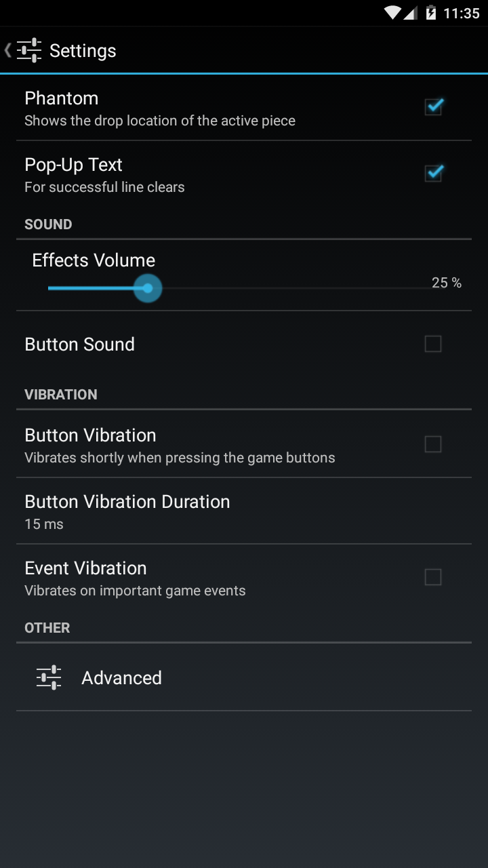Tap the Button Sound label
This screenshot has width=488, height=868.
click(80, 344)
